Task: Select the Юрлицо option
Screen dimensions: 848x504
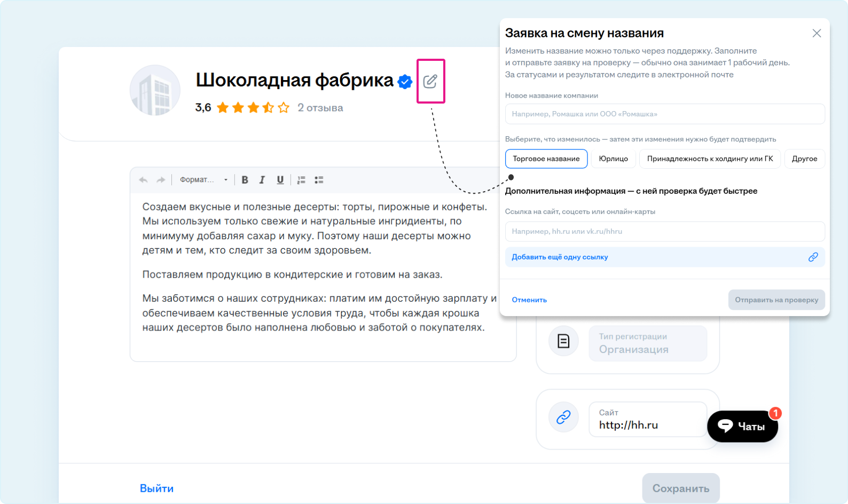Action: [613, 159]
